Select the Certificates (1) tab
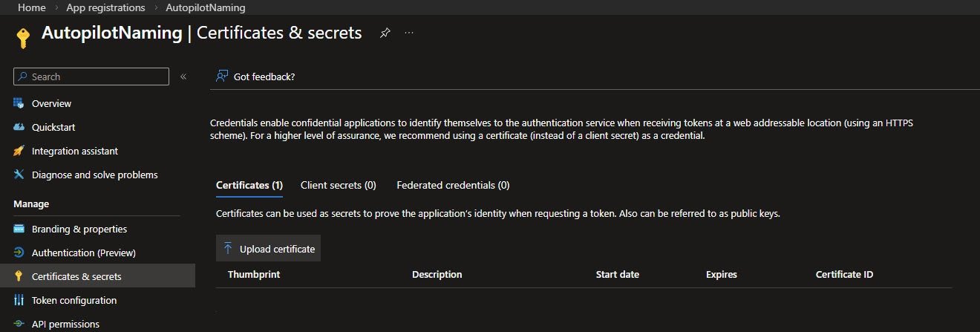The width and height of the screenshot is (980, 332). pyautogui.click(x=249, y=185)
